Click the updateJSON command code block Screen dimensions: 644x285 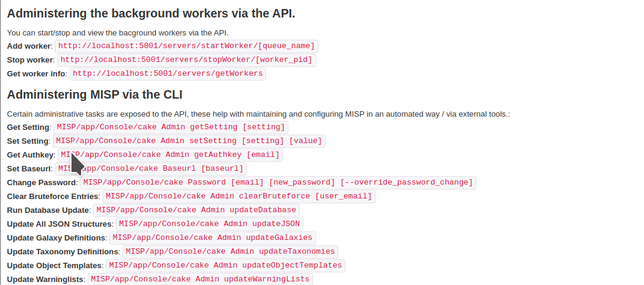(x=209, y=224)
